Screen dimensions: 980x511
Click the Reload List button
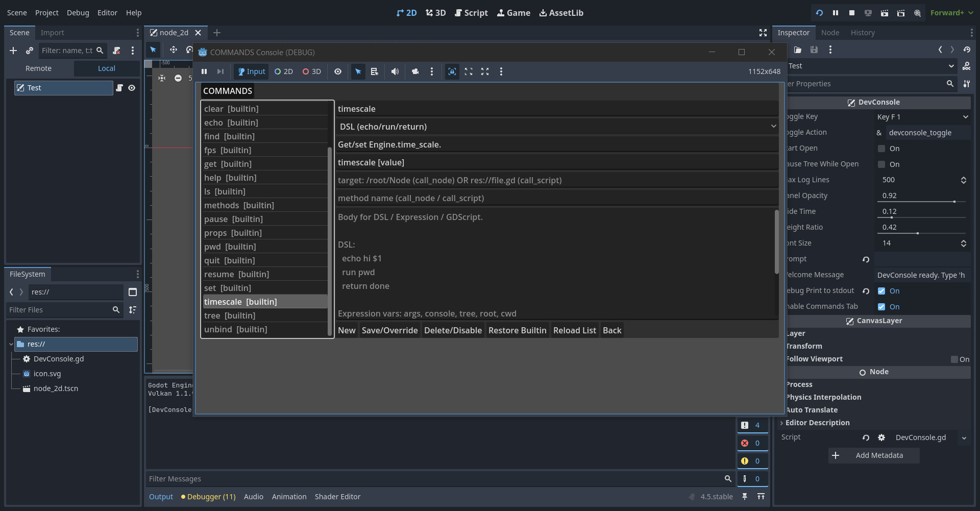(x=574, y=330)
